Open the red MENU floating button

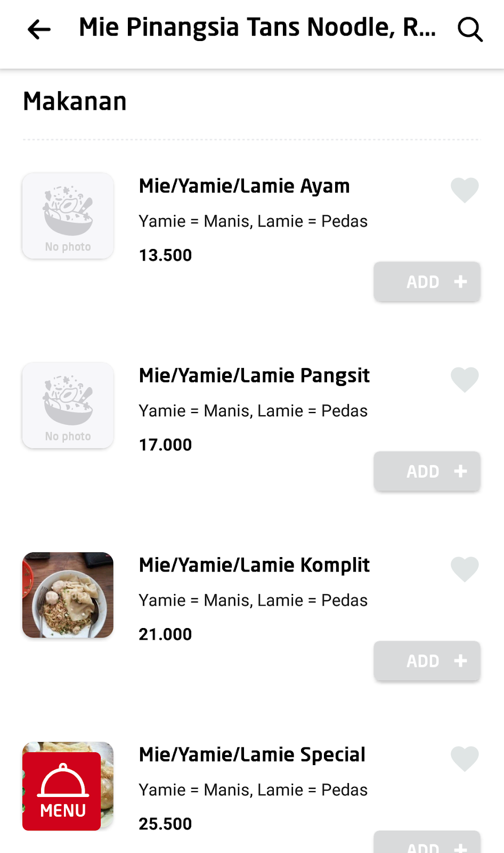pyautogui.click(x=62, y=792)
